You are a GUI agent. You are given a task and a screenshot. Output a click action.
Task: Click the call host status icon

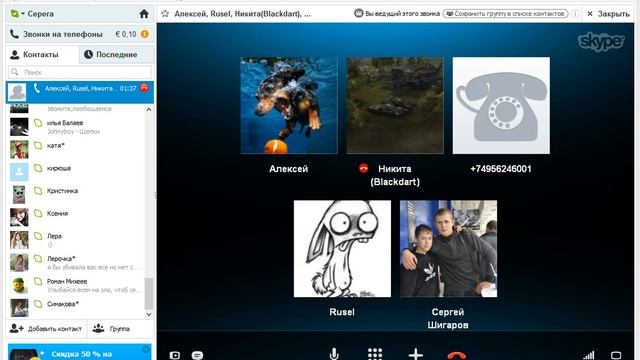pyautogui.click(x=358, y=13)
